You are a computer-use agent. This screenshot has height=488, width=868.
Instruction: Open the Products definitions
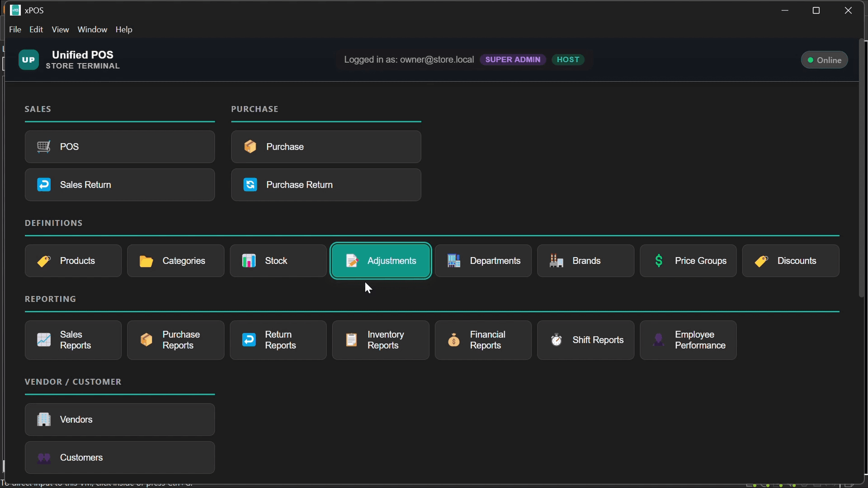click(73, 261)
